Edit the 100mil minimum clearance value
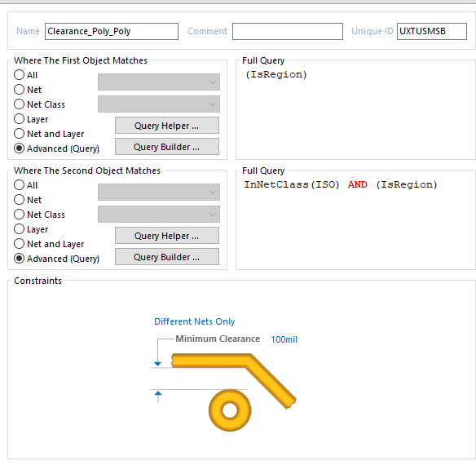 [x=284, y=339]
